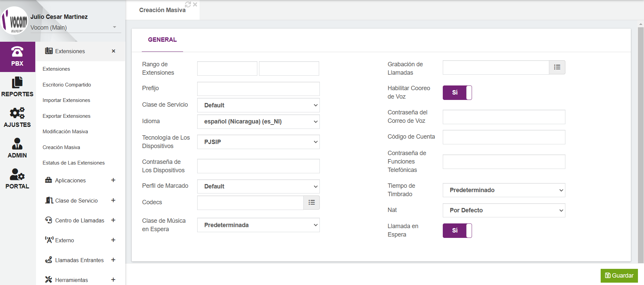Click the refresh icon on Creación Masiva tab
The height and width of the screenshot is (285, 644).
coord(188,4)
